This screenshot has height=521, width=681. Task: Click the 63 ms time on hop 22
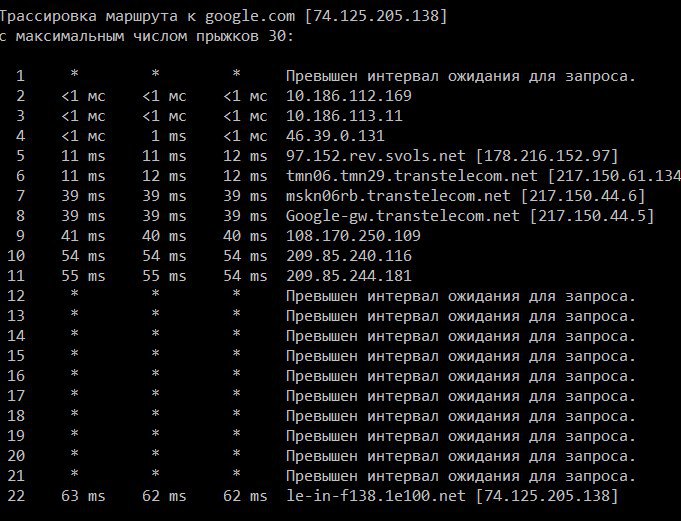(82, 496)
